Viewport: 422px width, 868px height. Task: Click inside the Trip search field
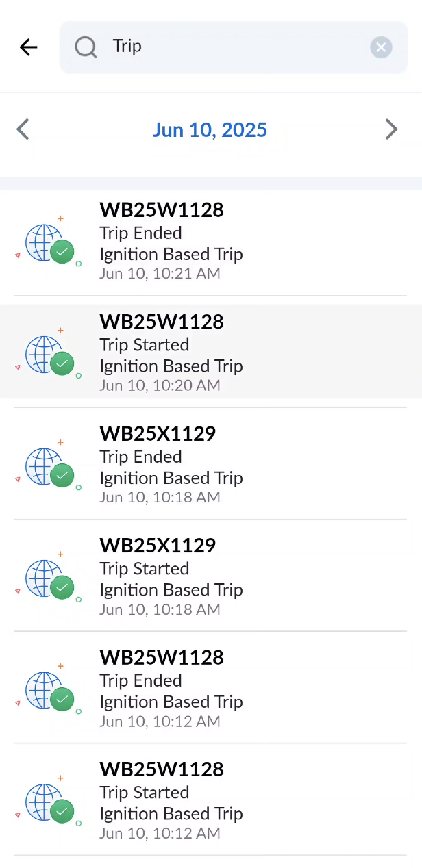pos(233,47)
